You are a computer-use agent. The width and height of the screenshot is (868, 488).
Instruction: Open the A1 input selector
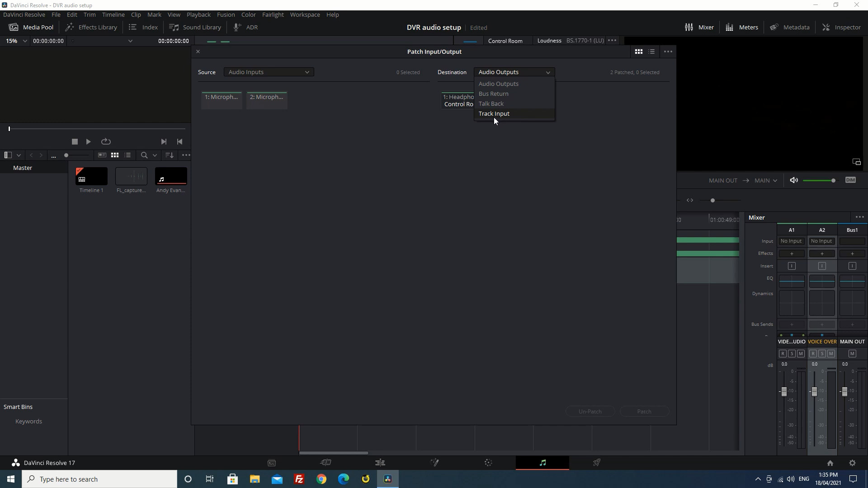click(791, 241)
